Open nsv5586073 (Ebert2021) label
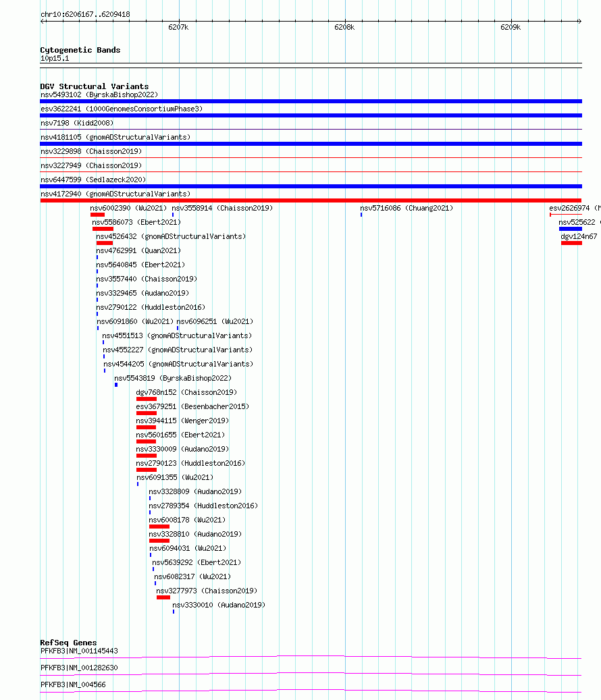The width and height of the screenshot is (601, 700). click(136, 222)
